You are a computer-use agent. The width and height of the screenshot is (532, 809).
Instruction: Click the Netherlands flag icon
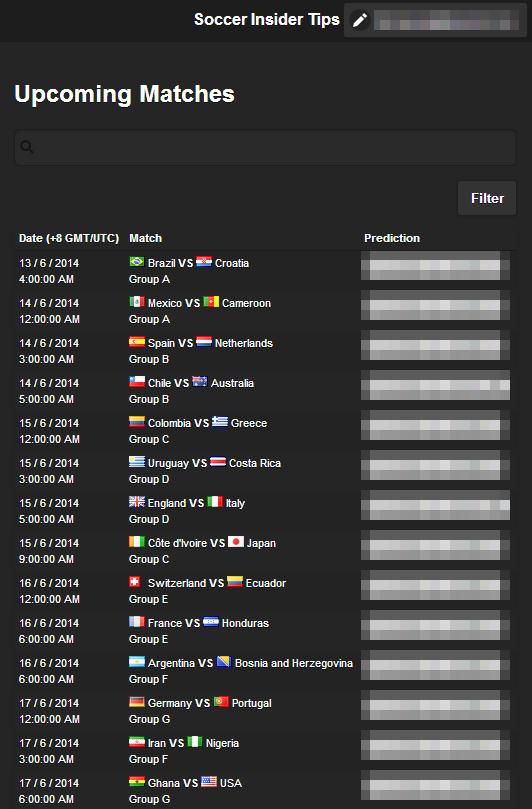tap(204, 342)
